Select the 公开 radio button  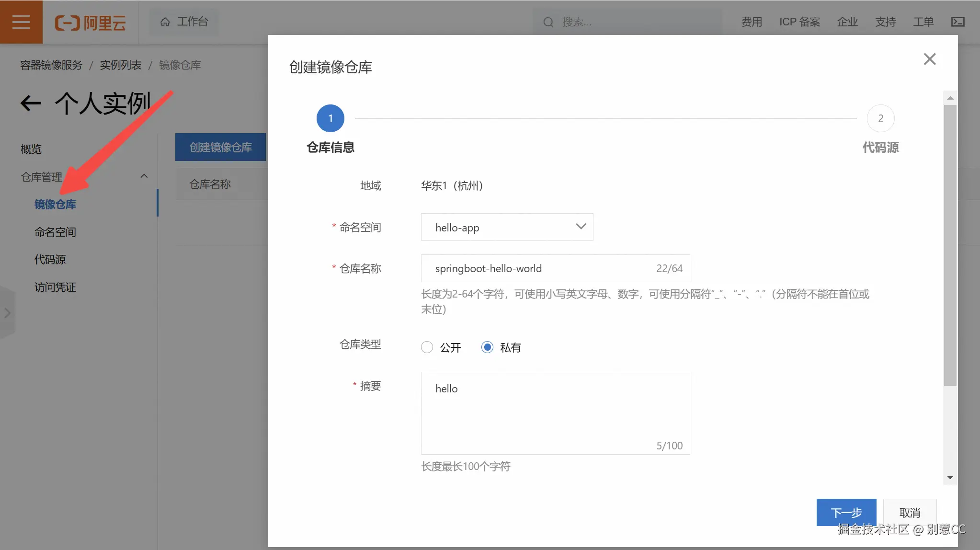[x=427, y=347]
